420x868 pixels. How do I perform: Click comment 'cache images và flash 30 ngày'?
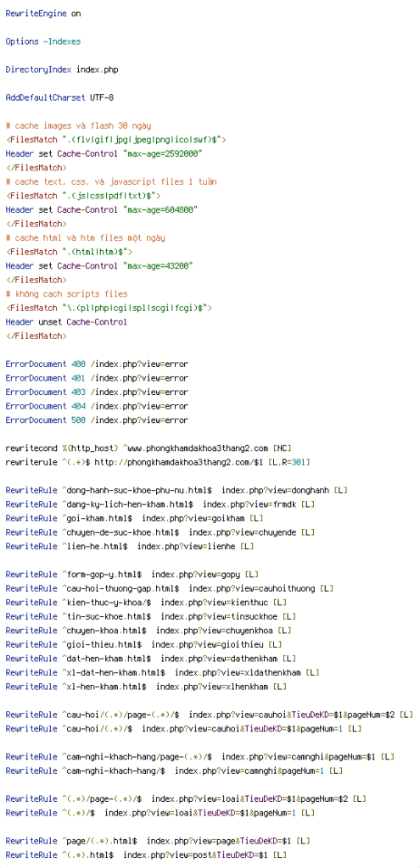[x=78, y=125]
